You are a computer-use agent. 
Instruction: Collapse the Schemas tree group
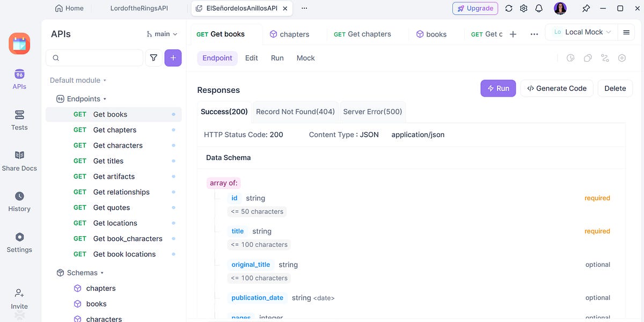(x=80, y=273)
